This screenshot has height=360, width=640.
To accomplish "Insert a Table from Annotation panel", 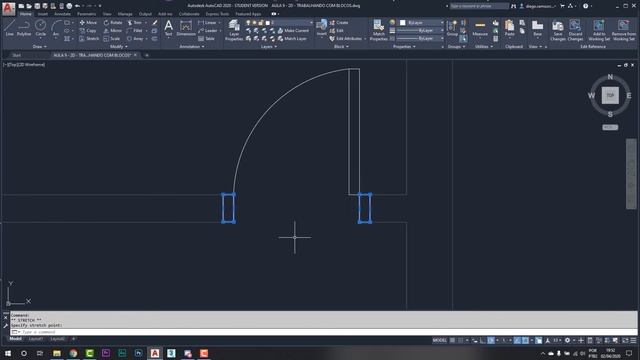I will pyautogui.click(x=207, y=38).
